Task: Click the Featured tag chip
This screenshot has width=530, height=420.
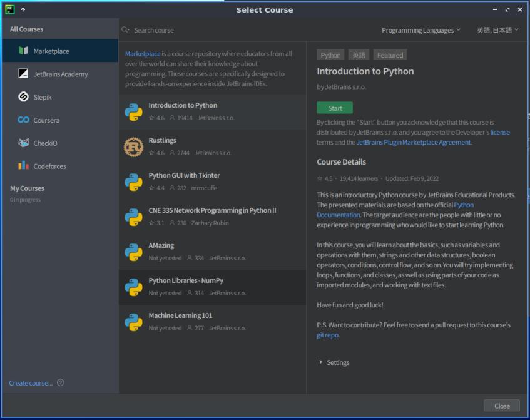Action: (x=390, y=55)
